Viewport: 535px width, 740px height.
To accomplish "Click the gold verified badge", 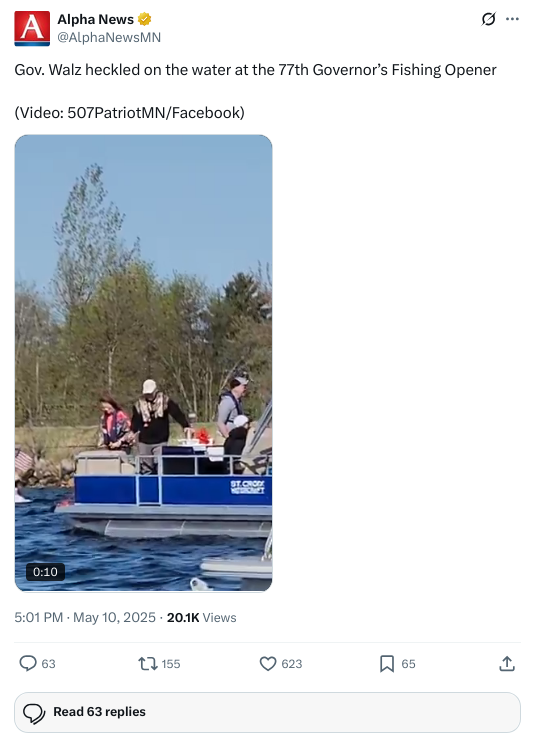I will [x=144, y=19].
